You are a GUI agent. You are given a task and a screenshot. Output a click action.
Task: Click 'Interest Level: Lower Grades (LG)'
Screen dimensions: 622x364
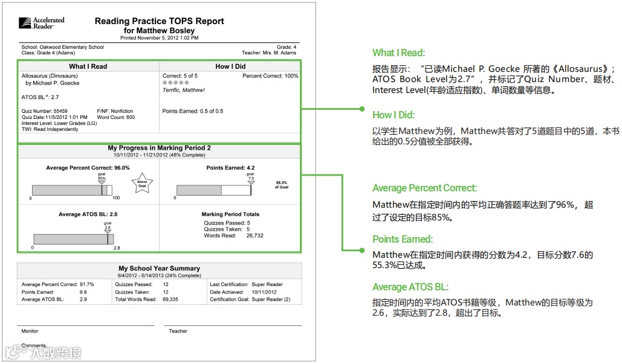pyautogui.click(x=59, y=123)
